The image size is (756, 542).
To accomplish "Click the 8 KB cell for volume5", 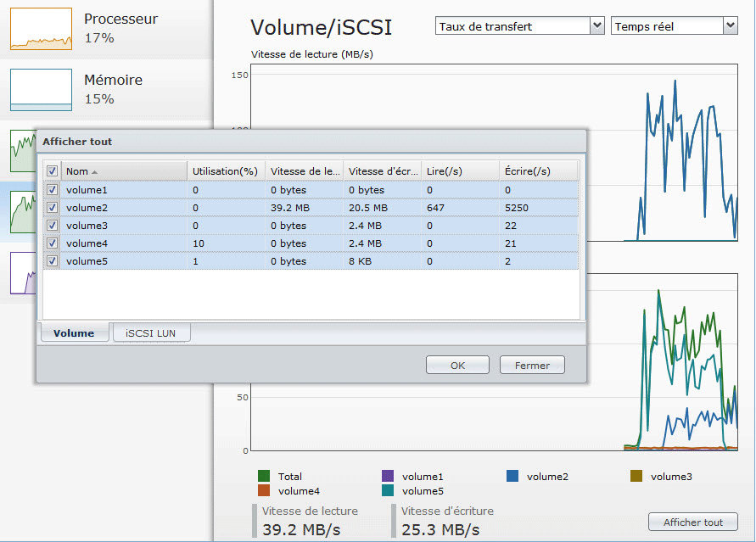I will click(360, 261).
